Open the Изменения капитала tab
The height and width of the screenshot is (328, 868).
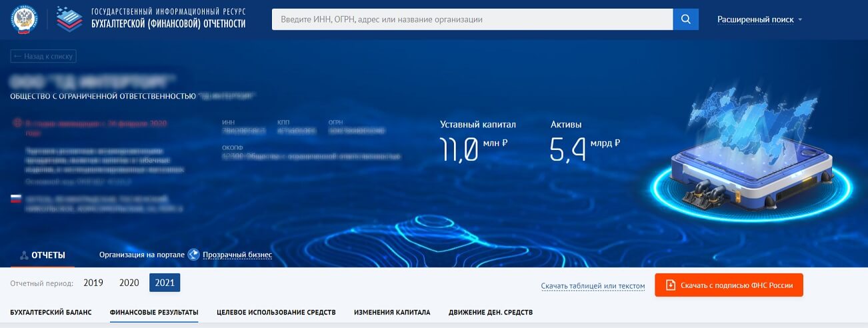392,312
